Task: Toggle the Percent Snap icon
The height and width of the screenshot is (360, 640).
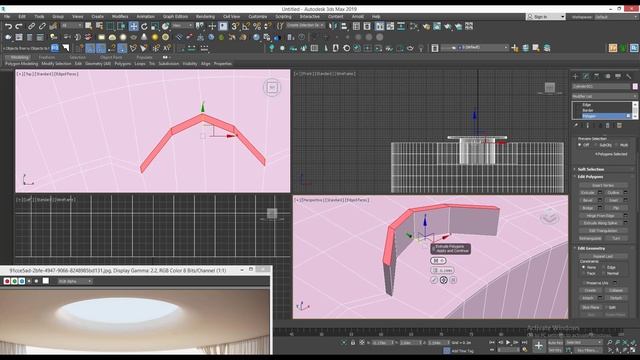Action: pos(257,27)
